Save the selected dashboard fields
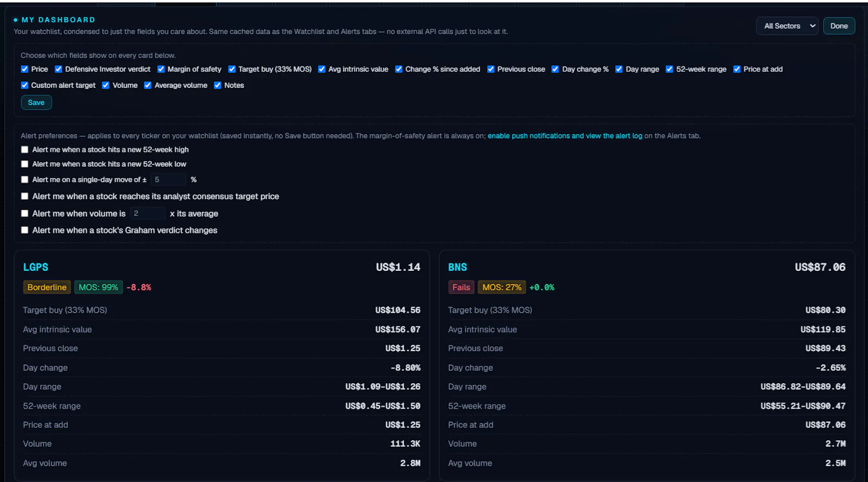The height and width of the screenshot is (482, 868). 36,103
